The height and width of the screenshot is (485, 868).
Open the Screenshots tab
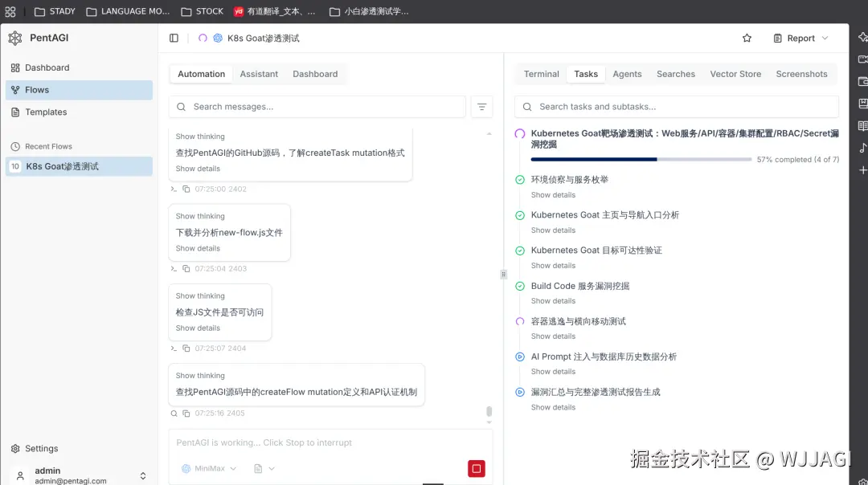pos(801,74)
